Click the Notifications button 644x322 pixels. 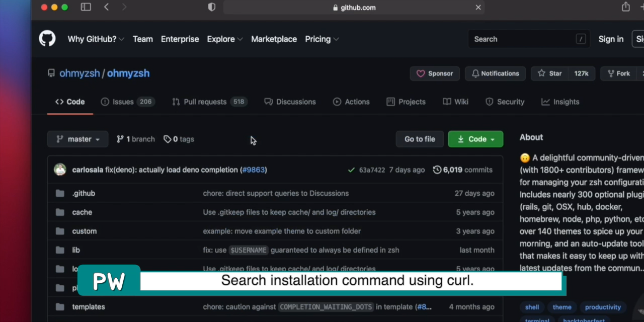coord(495,73)
